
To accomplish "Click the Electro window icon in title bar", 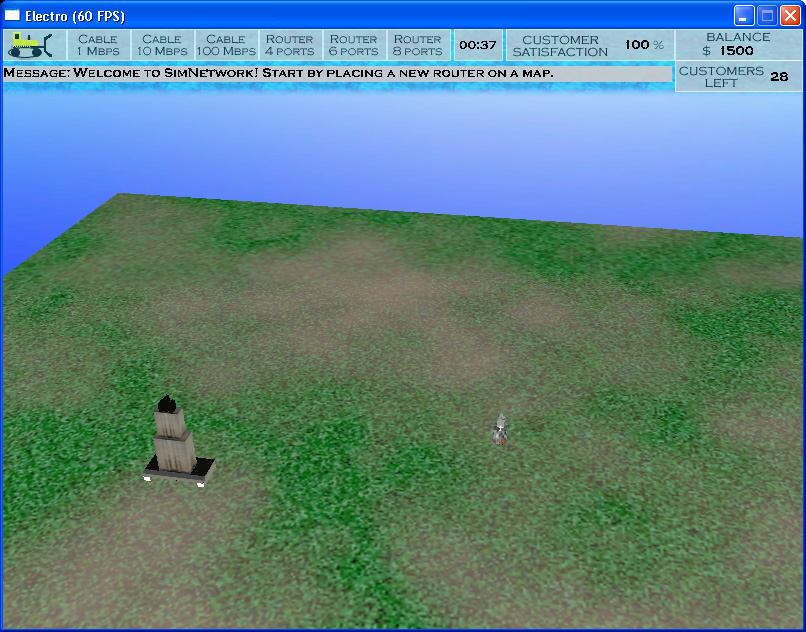I will (x=13, y=16).
